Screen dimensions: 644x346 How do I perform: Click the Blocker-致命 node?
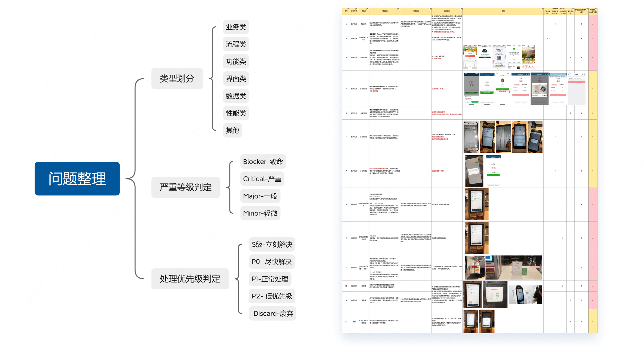(x=263, y=162)
